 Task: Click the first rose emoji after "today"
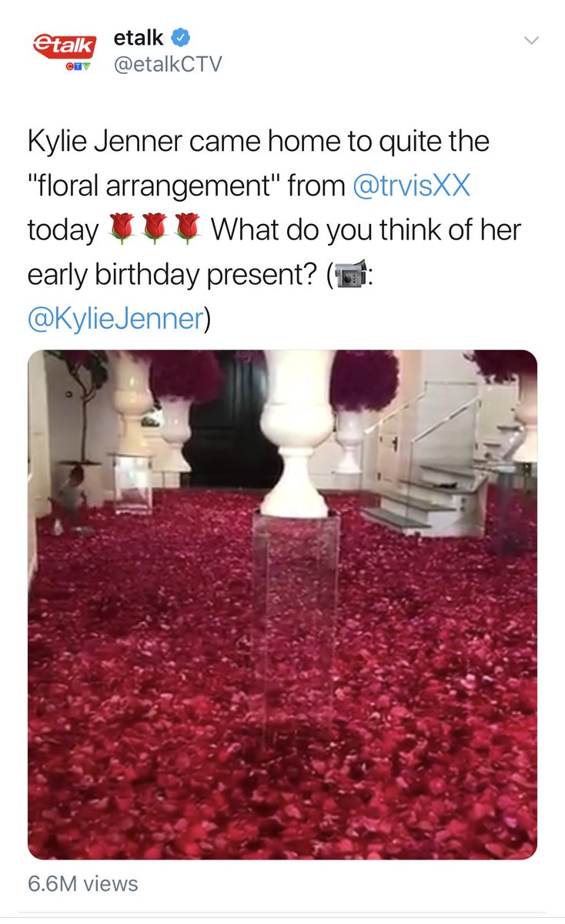click(122, 229)
